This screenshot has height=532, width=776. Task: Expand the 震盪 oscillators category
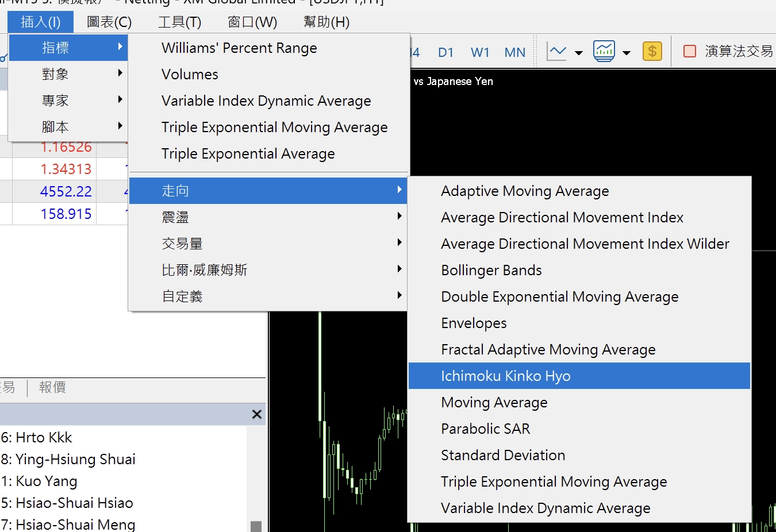(269, 217)
